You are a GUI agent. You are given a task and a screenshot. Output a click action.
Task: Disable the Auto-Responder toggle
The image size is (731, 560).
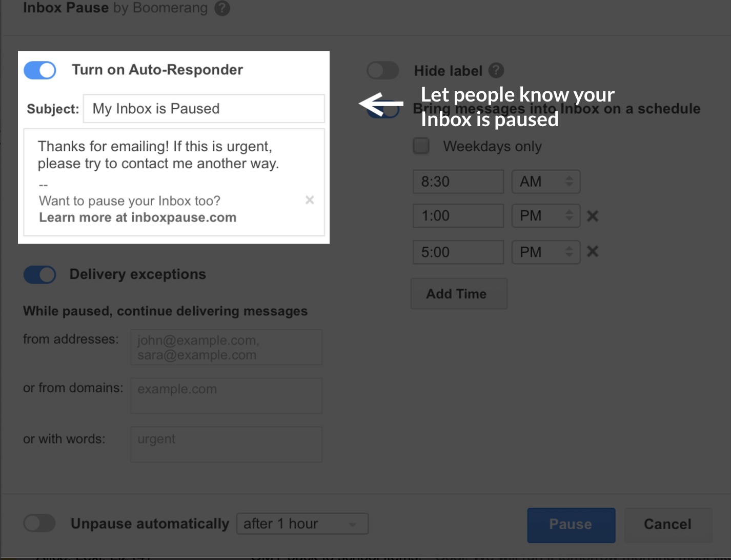(40, 70)
